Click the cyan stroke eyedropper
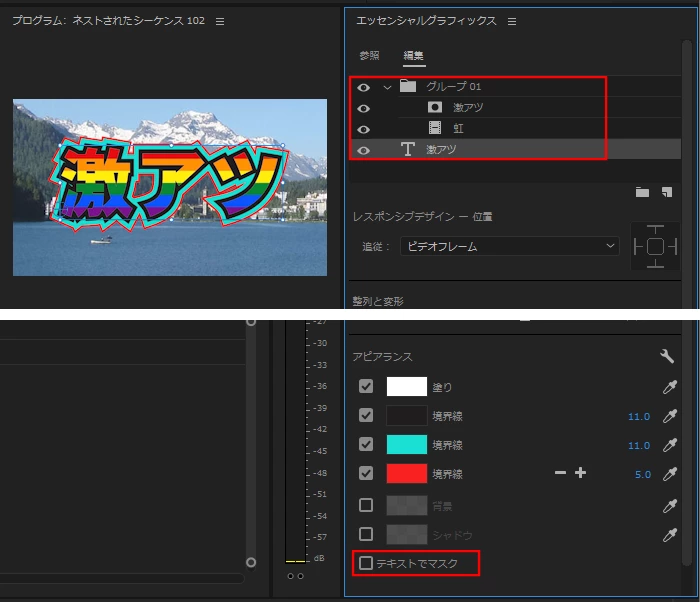Screen dimensions: 700x602 670,445
